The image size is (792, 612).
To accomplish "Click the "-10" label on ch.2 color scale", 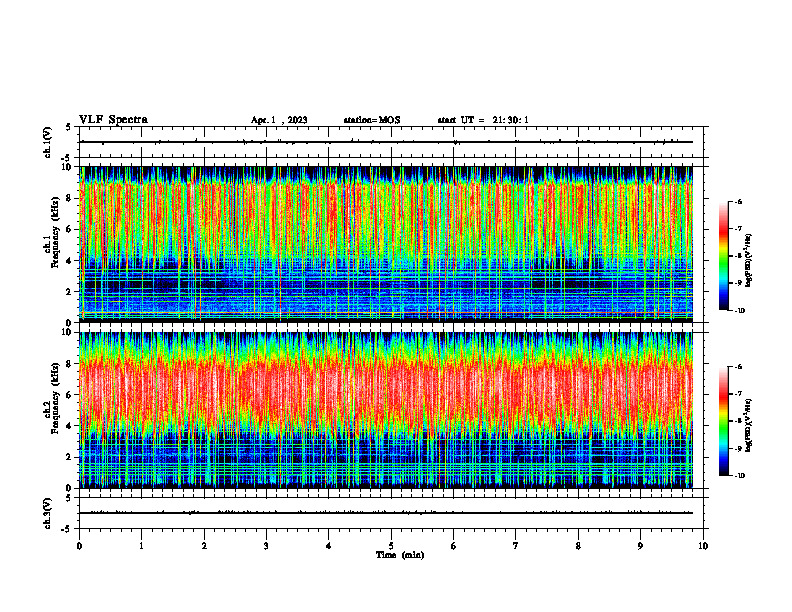I will (739, 476).
